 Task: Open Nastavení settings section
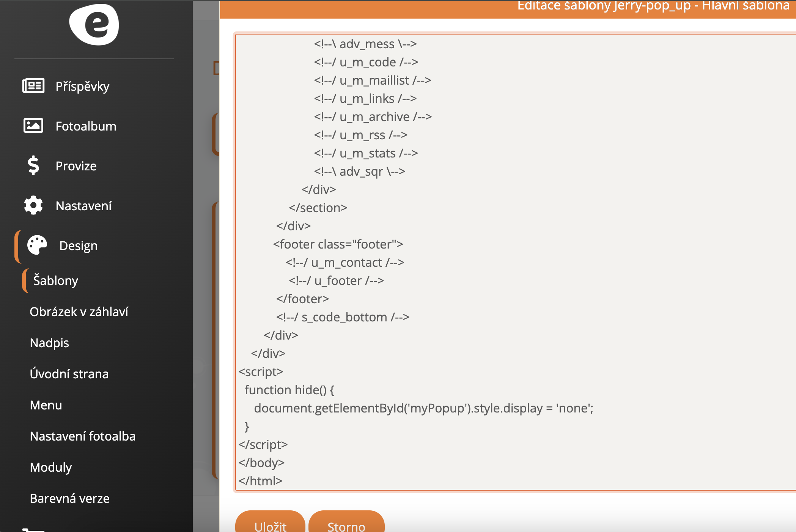pos(83,206)
